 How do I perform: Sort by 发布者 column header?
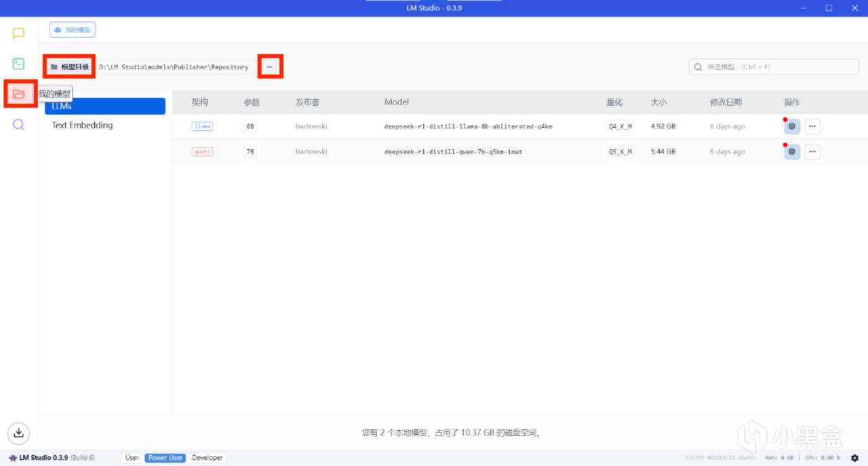(307, 102)
